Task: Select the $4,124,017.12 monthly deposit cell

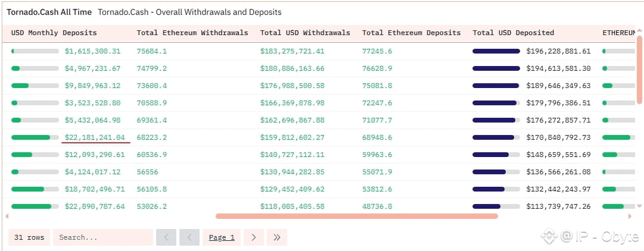Action: 93,172
